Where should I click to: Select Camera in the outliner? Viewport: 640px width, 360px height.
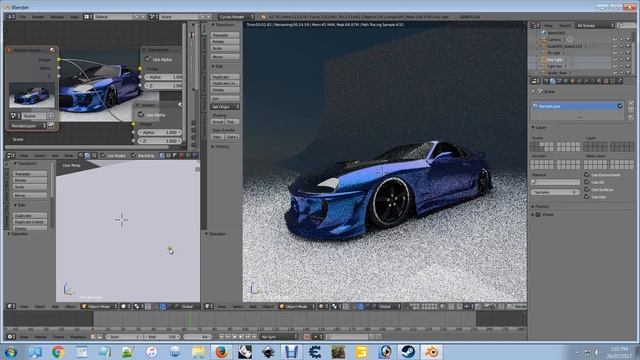click(553, 40)
